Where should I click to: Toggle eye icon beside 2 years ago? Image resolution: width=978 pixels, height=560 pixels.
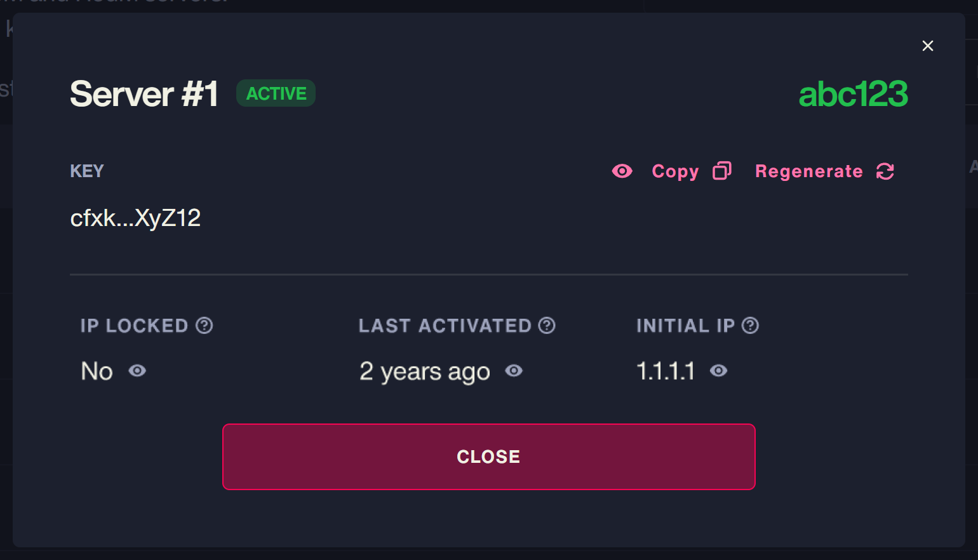(514, 371)
